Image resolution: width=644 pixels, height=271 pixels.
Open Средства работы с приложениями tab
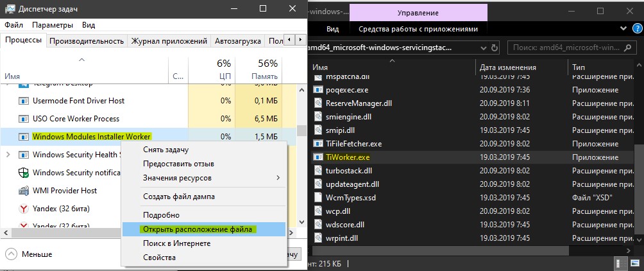418,29
